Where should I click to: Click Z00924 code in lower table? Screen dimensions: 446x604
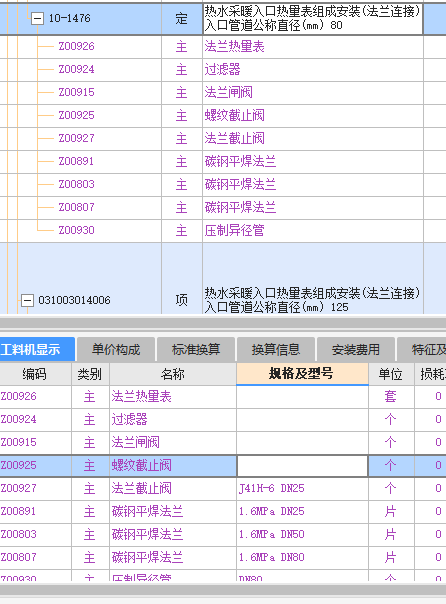click(18, 419)
